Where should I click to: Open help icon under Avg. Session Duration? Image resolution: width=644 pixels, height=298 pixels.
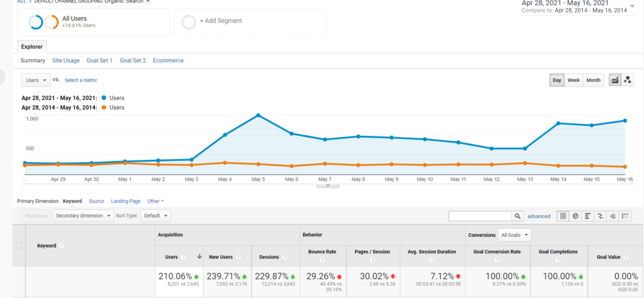click(431, 260)
